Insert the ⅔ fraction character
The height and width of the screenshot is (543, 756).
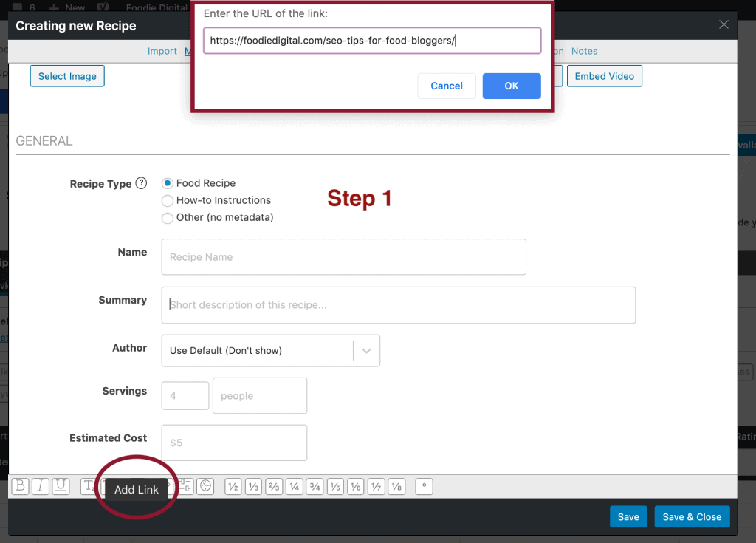pyautogui.click(x=274, y=487)
